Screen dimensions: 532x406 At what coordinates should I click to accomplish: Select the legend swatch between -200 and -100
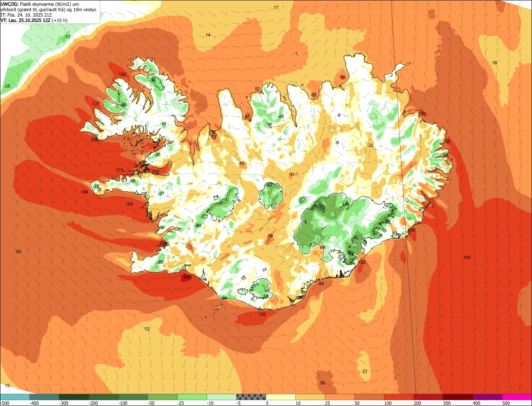coord(103,397)
